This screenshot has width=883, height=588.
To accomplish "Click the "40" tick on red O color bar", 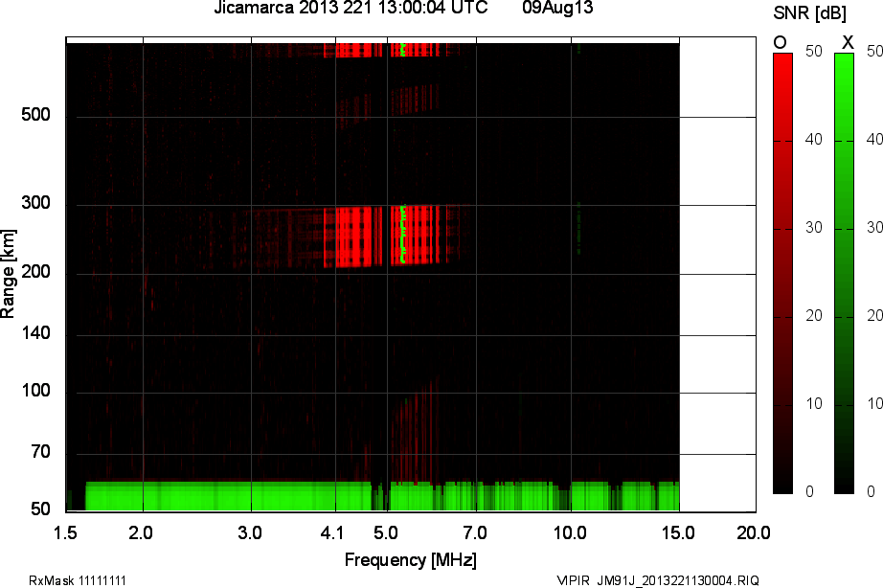I will click(814, 139).
